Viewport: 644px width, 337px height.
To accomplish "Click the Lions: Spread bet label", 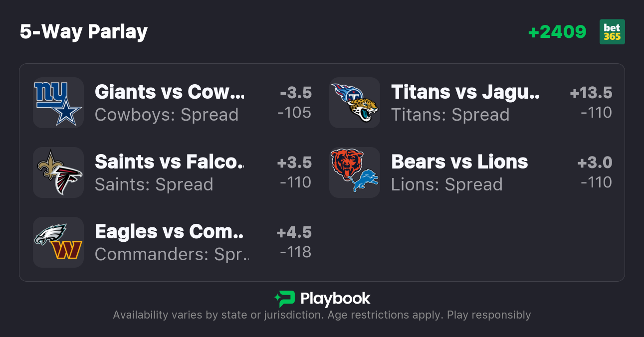I will tap(446, 185).
